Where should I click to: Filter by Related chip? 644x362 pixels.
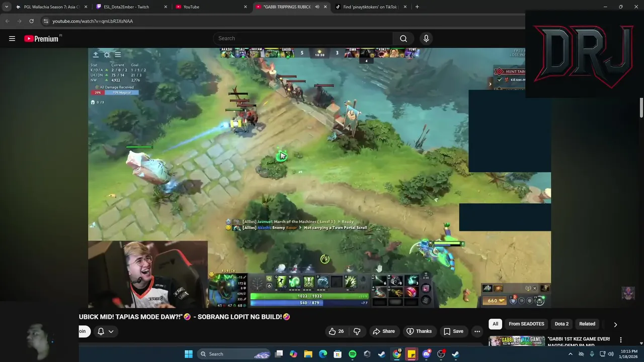pos(587,324)
